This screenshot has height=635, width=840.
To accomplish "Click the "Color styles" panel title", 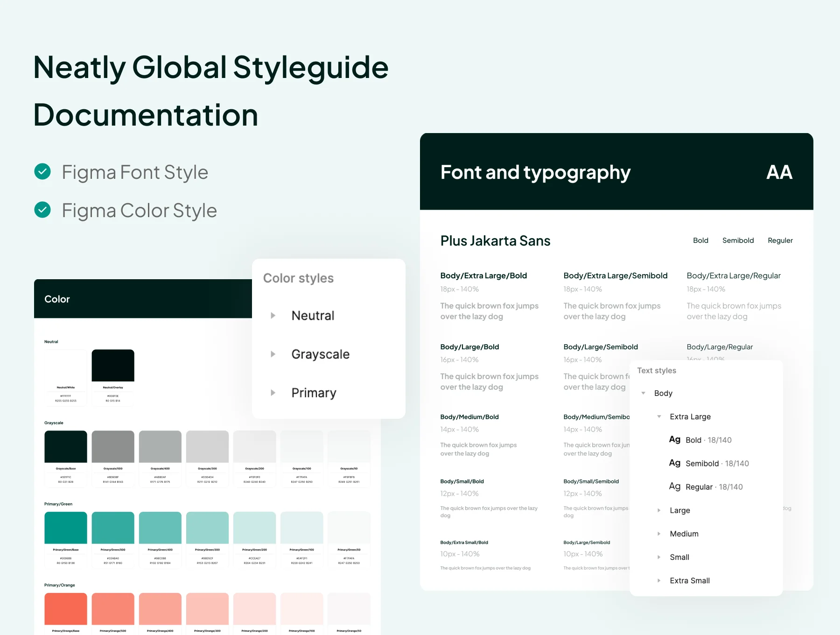I will [298, 278].
